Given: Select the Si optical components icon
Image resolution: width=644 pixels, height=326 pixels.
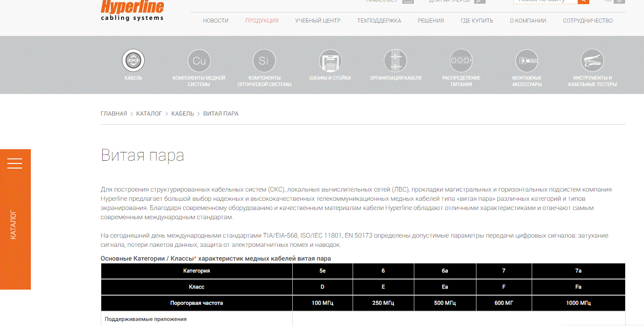Looking at the screenshot, I should [264, 60].
